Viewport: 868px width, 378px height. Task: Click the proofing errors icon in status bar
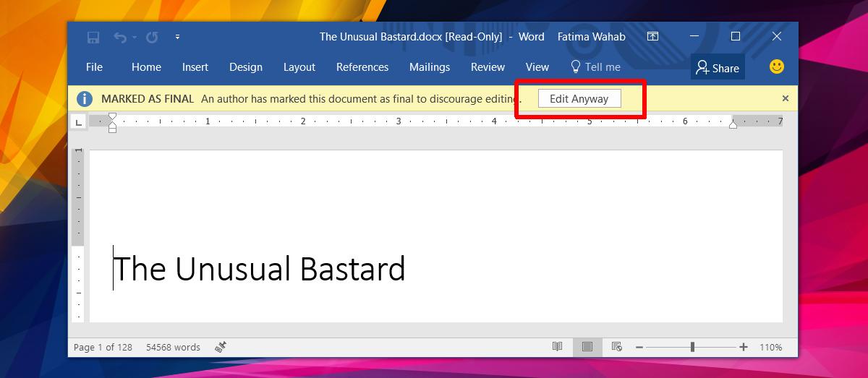pyautogui.click(x=221, y=347)
